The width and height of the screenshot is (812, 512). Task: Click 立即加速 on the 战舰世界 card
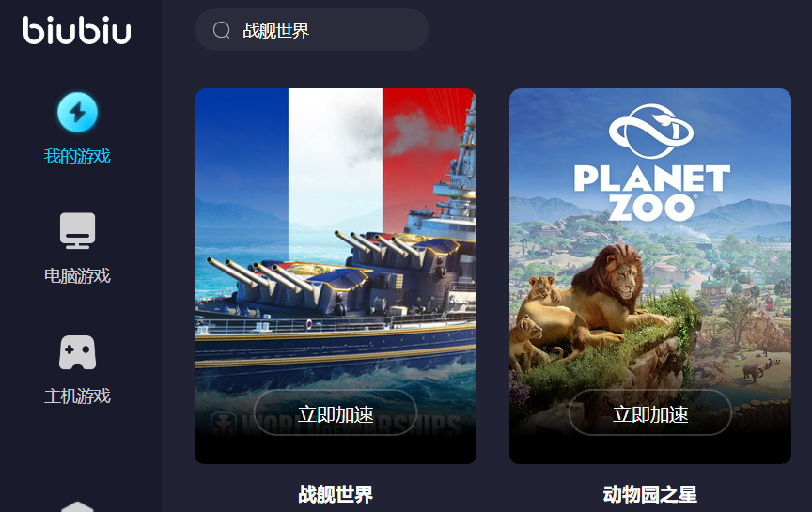click(x=336, y=412)
